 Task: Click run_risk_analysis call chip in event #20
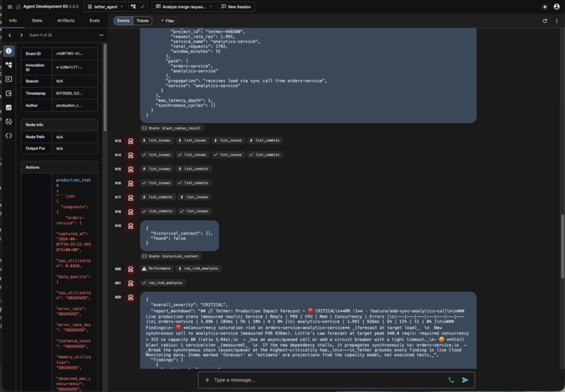[x=198, y=269]
